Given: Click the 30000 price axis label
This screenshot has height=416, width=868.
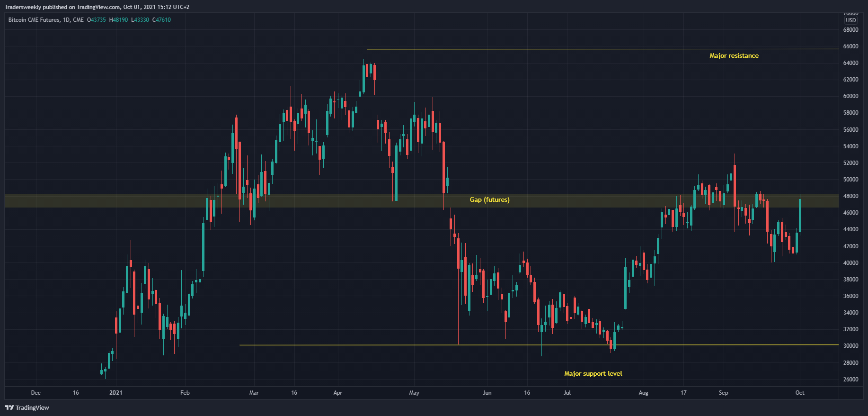Looking at the screenshot, I should pos(850,346).
